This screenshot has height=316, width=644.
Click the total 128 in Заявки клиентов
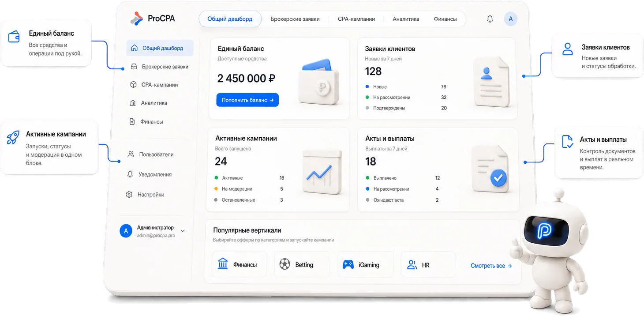[373, 71]
